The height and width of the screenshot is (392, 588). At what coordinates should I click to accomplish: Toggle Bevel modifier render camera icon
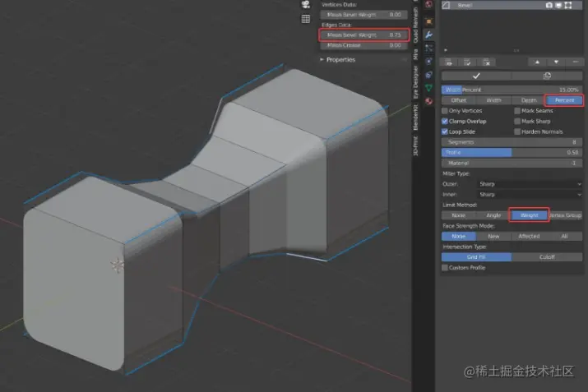[549, 5]
